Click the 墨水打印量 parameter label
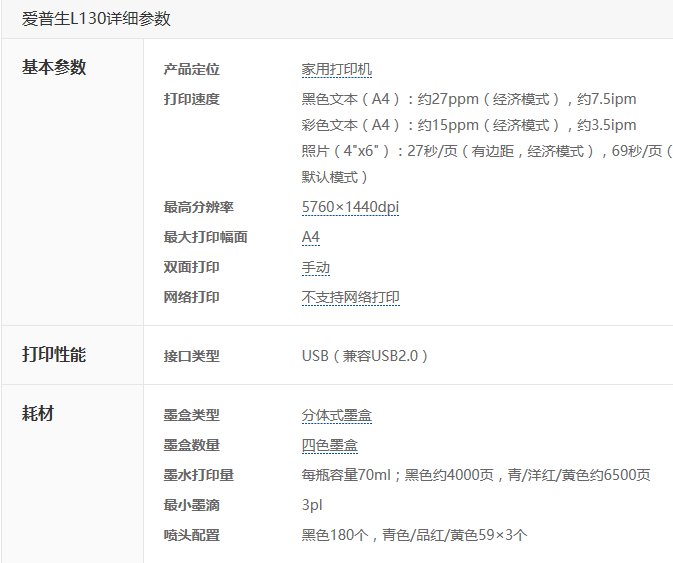Screen dimensions: 673x563 pos(198,475)
